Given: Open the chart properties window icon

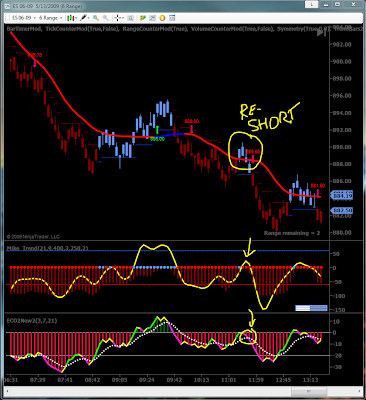Looking at the screenshot, I should coord(172,18).
